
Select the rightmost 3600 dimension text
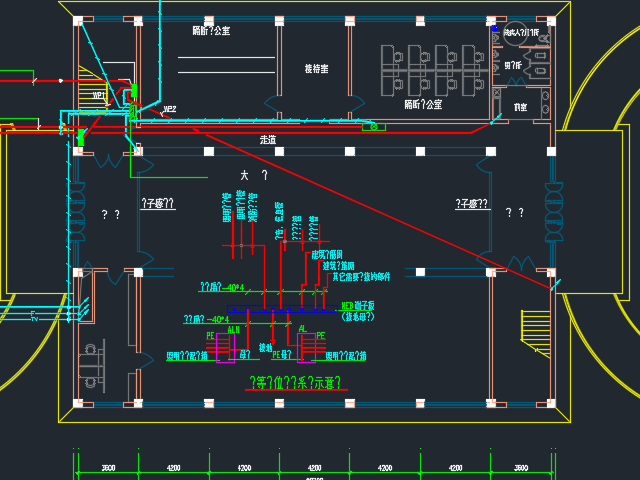tap(521, 467)
